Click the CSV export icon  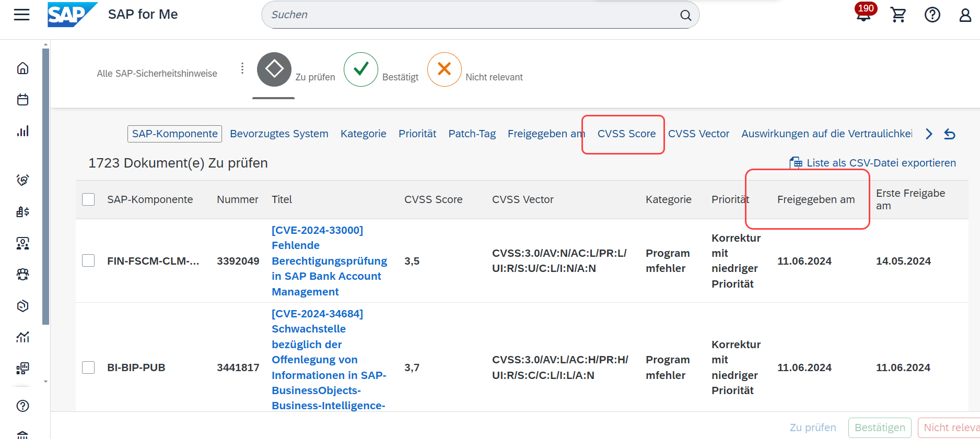tap(796, 163)
